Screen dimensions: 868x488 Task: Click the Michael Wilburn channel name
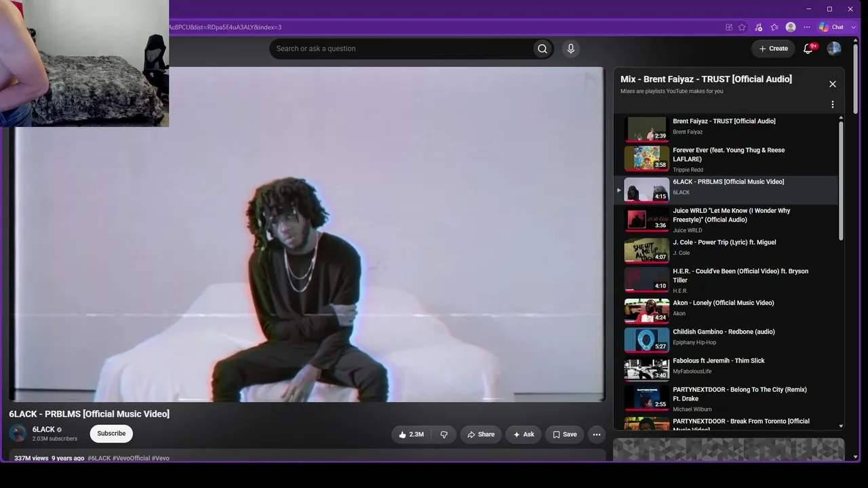(x=692, y=409)
